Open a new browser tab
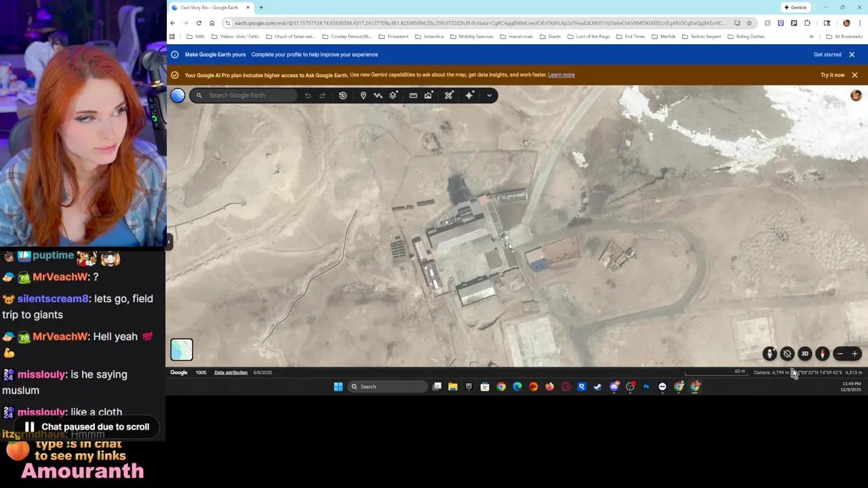Viewport: 868px width, 488px height. pos(261,7)
